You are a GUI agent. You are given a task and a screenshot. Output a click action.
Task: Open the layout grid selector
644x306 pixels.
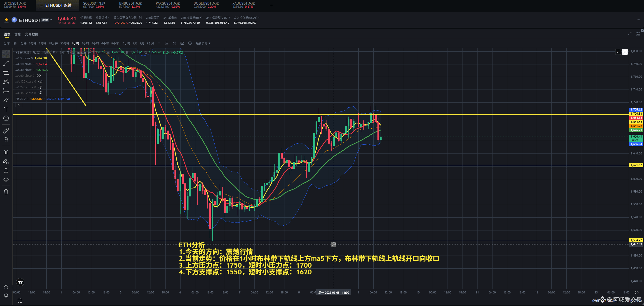[x=638, y=34]
